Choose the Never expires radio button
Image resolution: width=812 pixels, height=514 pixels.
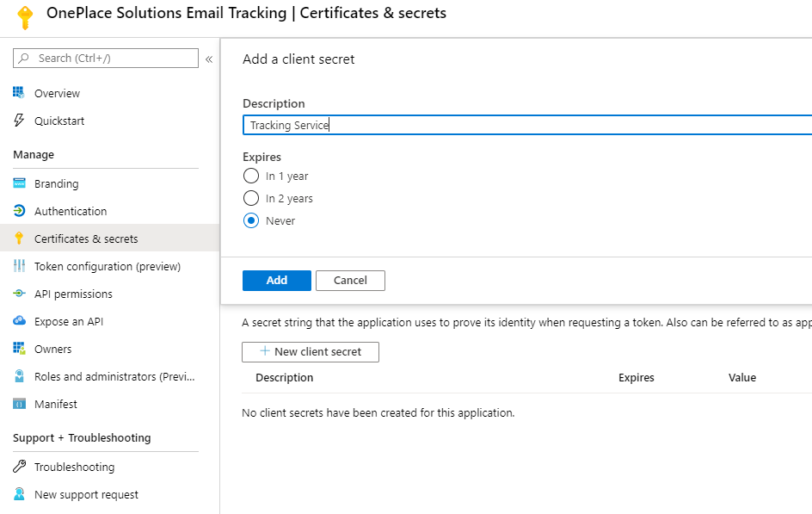[251, 220]
